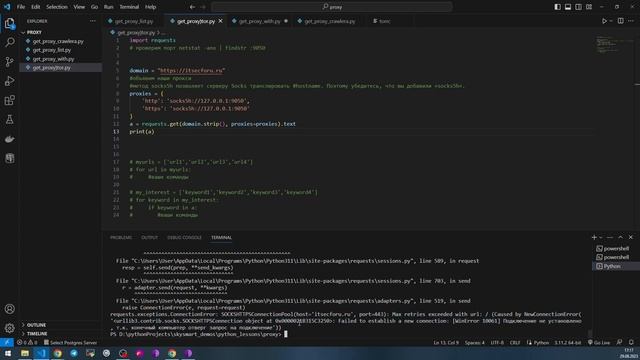The width and height of the screenshot is (640, 360).
Task: Open the Edit menu
Action: coord(36,7)
